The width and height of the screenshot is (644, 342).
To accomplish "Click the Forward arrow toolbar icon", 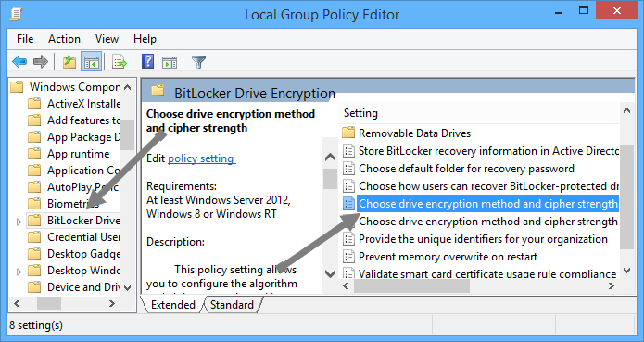I will [40, 62].
